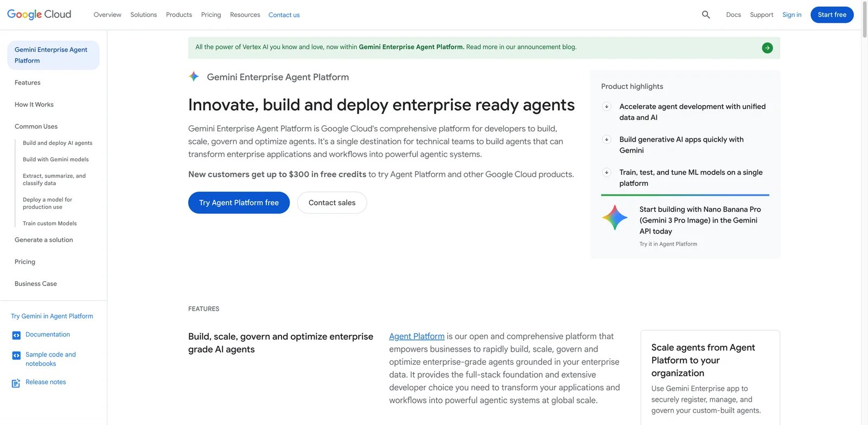Jump to the Generate a solution section
This screenshot has width=868, height=425.
coord(44,240)
